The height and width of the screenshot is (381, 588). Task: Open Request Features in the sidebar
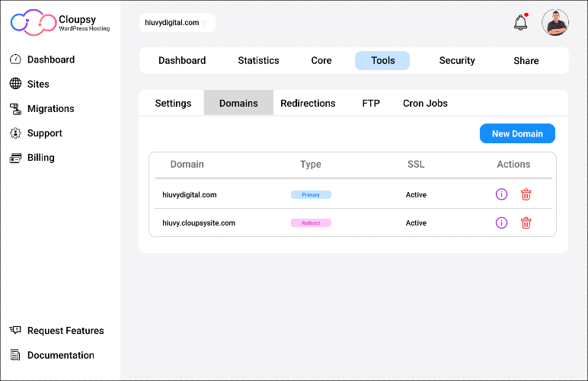(x=56, y=331)
